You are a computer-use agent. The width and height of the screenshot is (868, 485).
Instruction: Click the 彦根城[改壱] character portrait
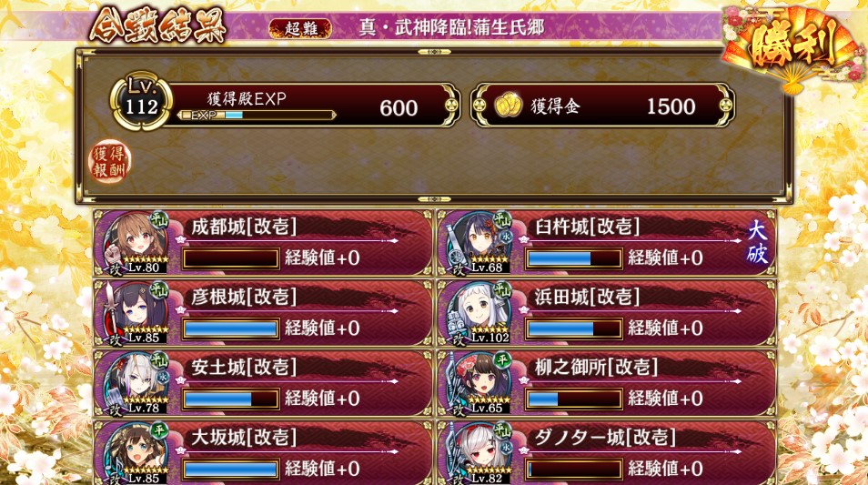click(136, 313)
